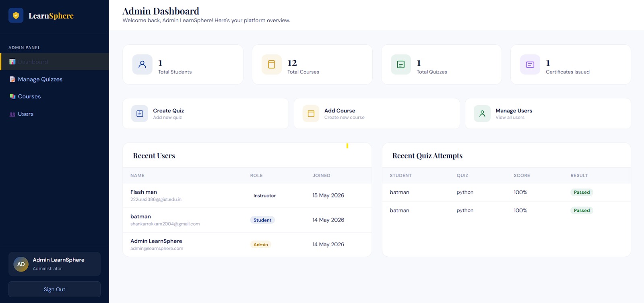Click the Certificates Issued stat card
The image size is (644, 303).
[571, 64]
